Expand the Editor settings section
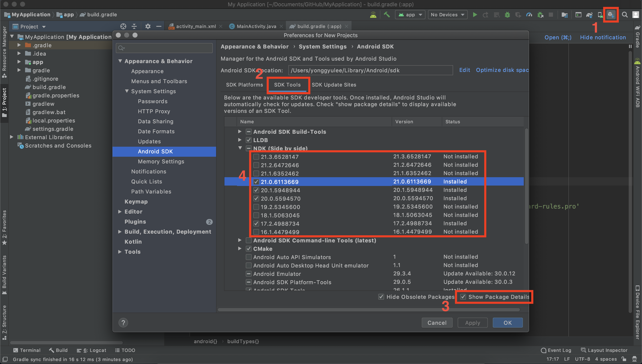642x364 pixels. [120, 211]
